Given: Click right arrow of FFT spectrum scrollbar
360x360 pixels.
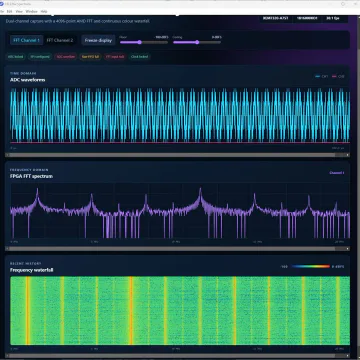Looking at the screenshot, I should [x=348, y=249].
